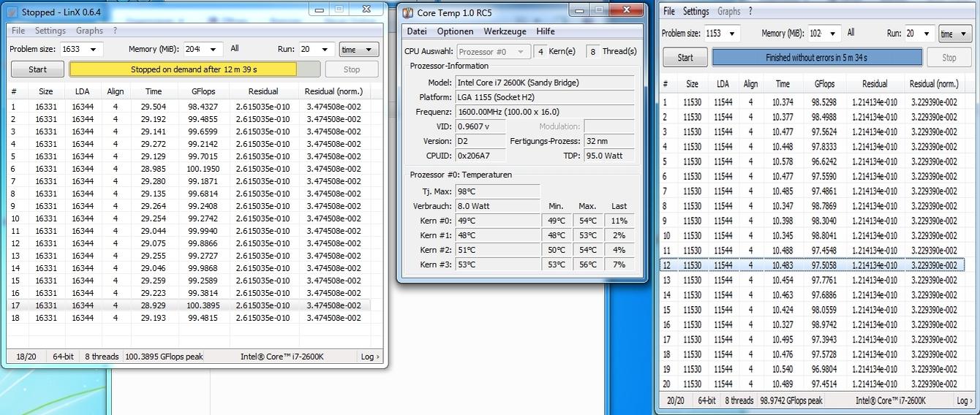
Task: Click Stop button in right LinX window
Action: 949,58
